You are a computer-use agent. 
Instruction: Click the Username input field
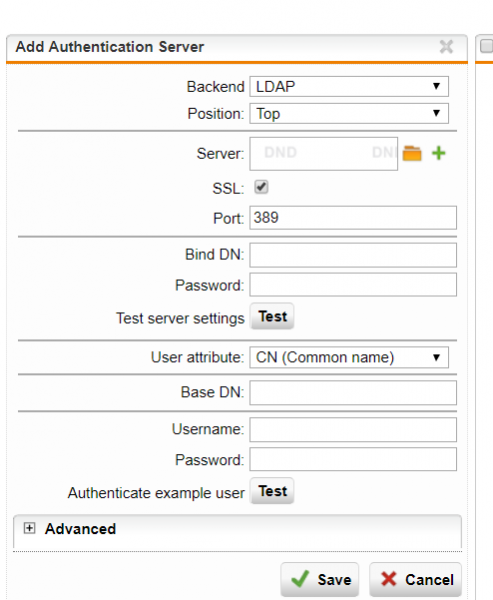(x=353, y=429)
